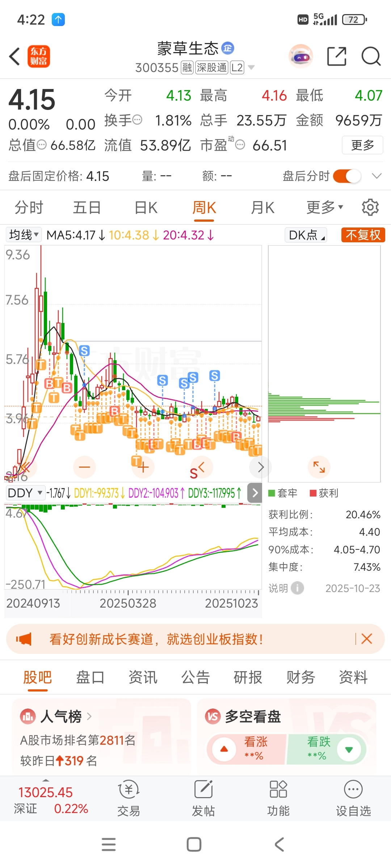The height and width of the screenshot is (868, 391).
Task: Tap the share export icon
Action: (337, 56)
